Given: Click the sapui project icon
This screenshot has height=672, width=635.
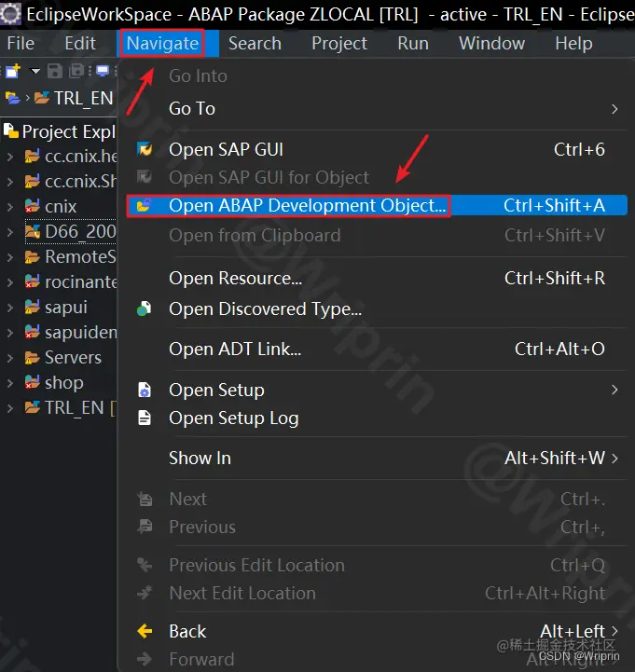Looking at the screenshot, I should [x=32, y=308].
